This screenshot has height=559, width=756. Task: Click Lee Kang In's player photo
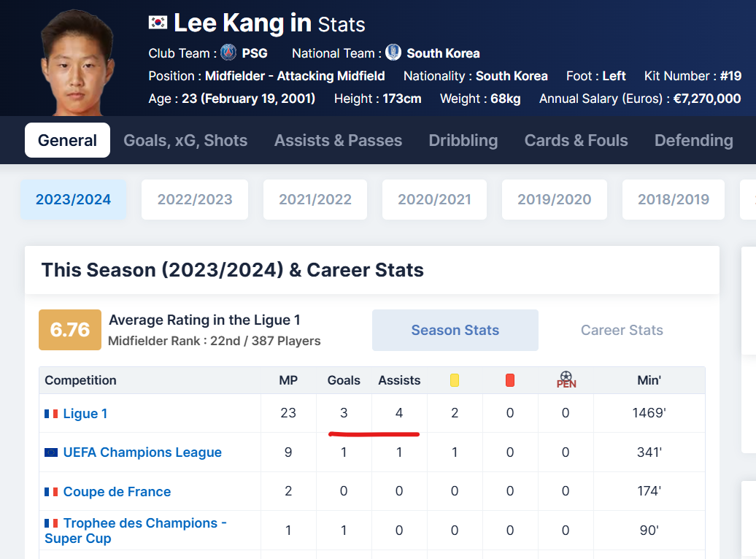(x=77, y=63)
